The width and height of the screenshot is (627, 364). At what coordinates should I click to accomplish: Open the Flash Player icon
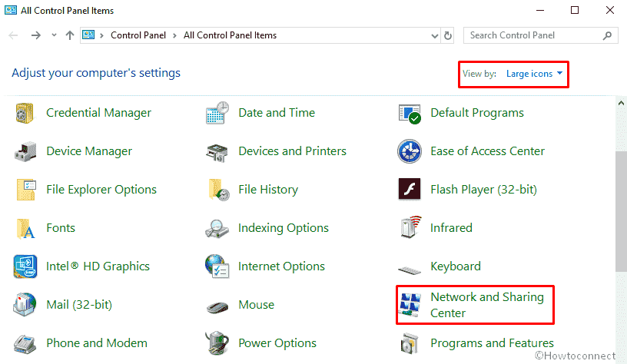(410, 189)
